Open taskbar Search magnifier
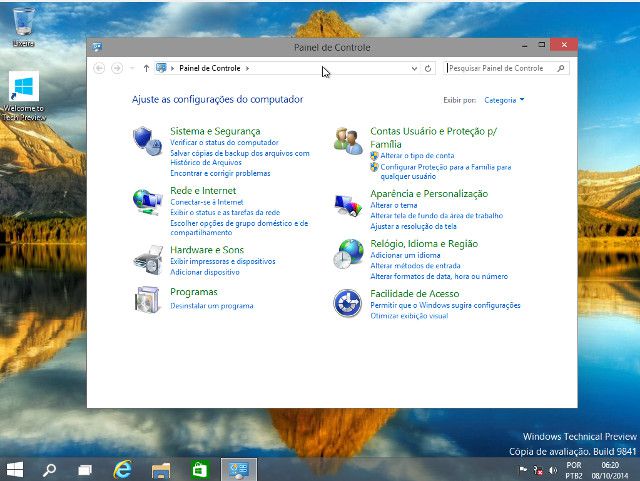The width and height of the screenshot is (640, 481). tap(49, 470)
